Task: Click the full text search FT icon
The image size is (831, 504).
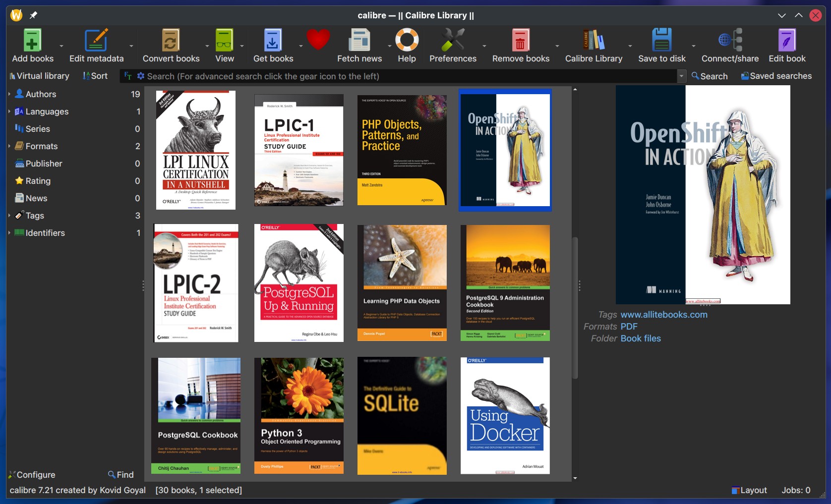Action: (x=128, y=76)
